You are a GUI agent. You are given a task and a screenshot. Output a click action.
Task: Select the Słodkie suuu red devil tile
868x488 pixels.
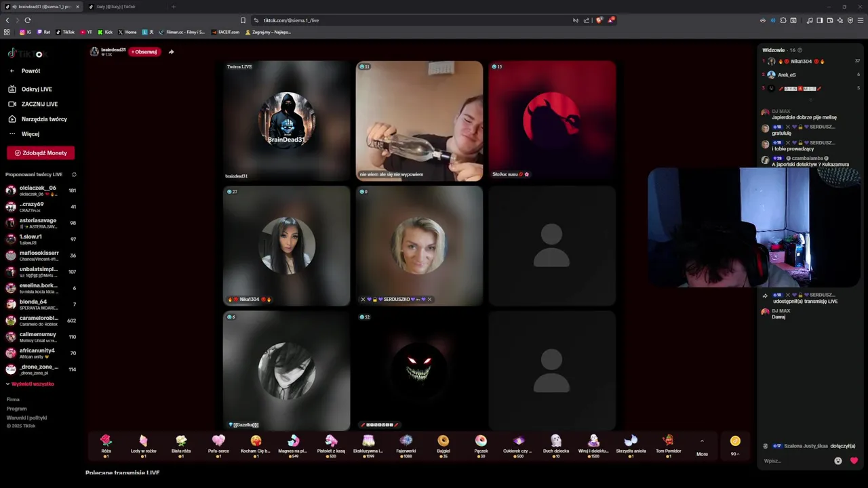tap(552, 121)
